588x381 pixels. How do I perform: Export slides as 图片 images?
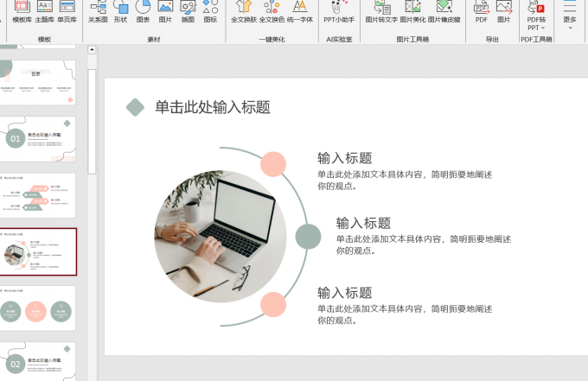pyautogui.click(x=504, y=12)
